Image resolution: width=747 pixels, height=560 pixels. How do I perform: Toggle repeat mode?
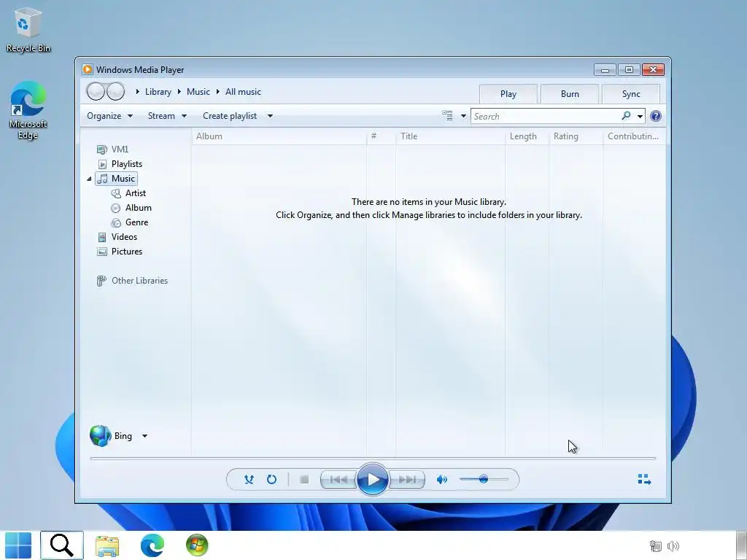pos(271,480)
